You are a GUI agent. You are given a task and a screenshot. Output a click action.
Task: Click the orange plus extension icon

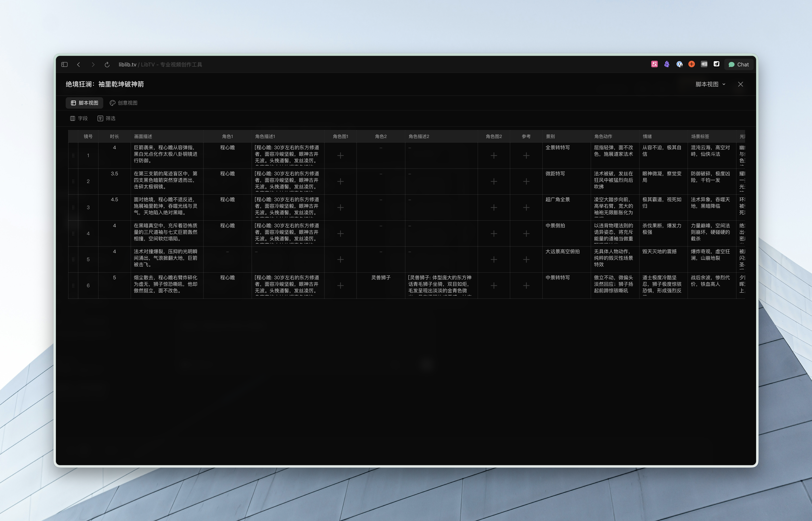click(691, 64)
